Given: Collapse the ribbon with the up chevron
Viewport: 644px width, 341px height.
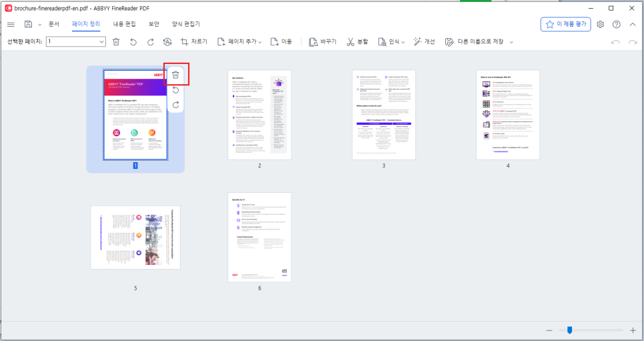Looking at the screenshot, I should click(x=633, y=24).
